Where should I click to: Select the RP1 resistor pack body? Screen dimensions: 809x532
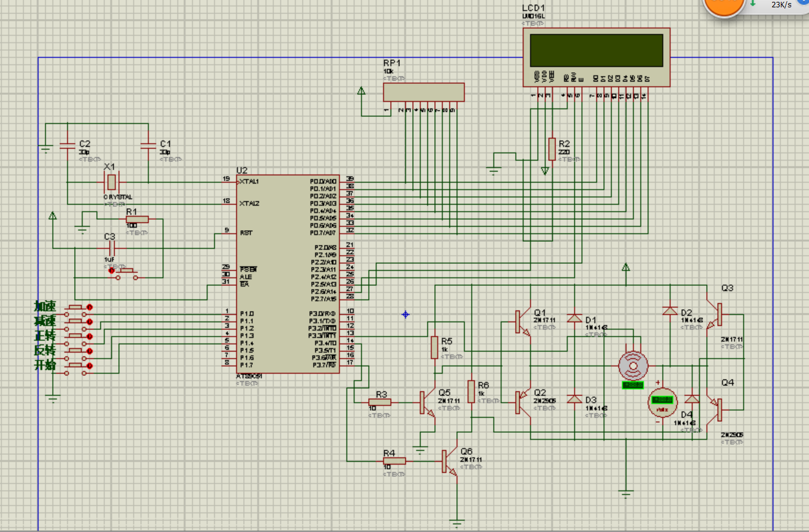423,92
